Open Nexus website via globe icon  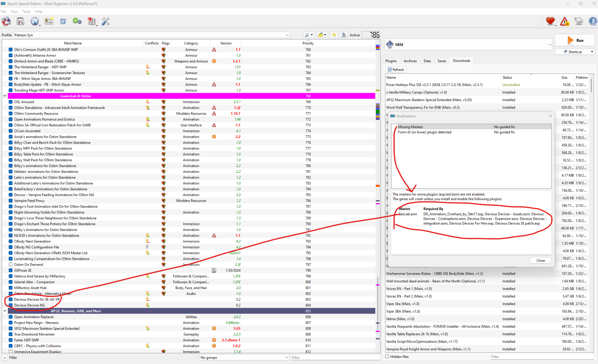click(35, 22)
